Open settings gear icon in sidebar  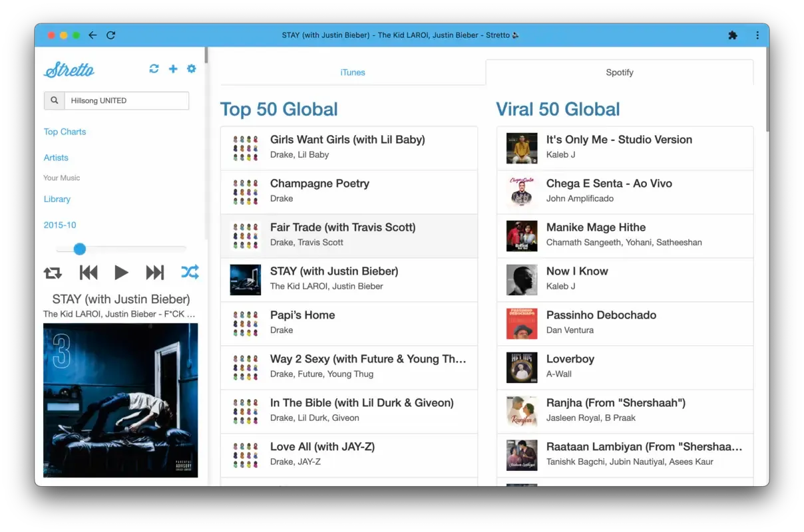coord(192,68)
